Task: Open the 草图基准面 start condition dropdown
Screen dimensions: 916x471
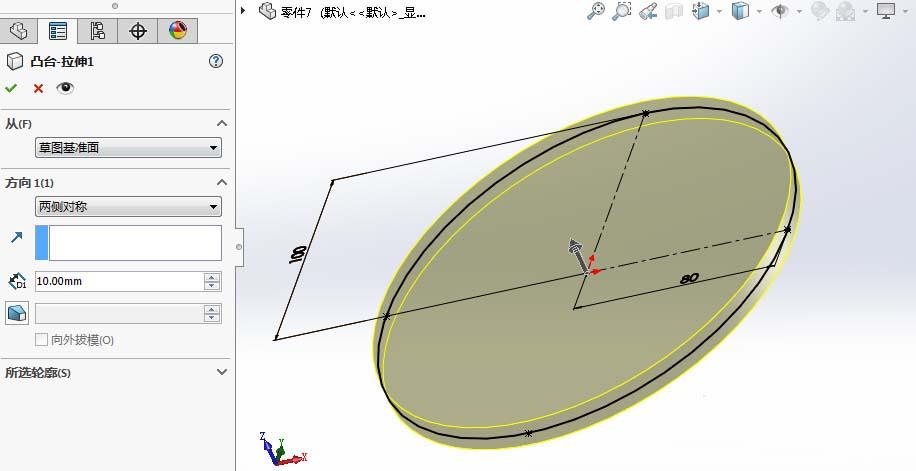Action: (x=128, y=148)
